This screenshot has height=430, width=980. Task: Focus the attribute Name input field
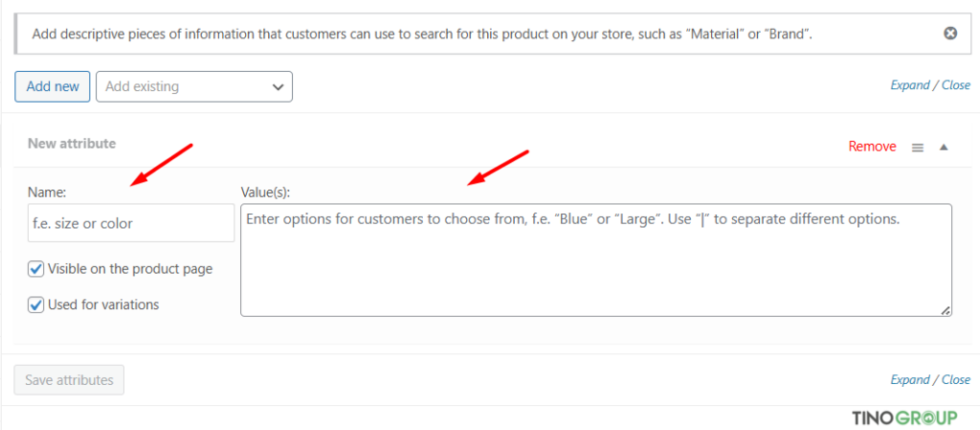[131, 223]
